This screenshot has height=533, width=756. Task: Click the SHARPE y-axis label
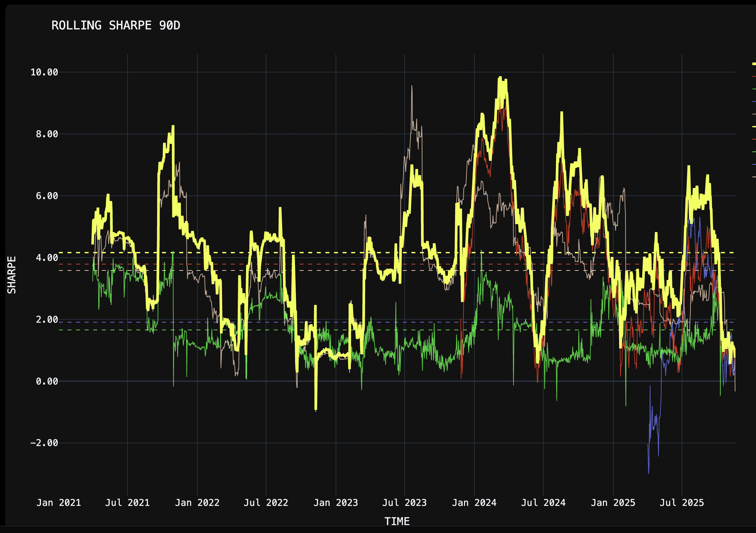coord(12,275)
